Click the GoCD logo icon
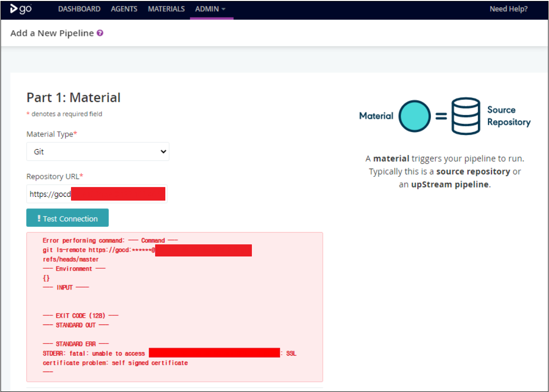This screenshot has width=549, height=392. click(x=20, y=9)
